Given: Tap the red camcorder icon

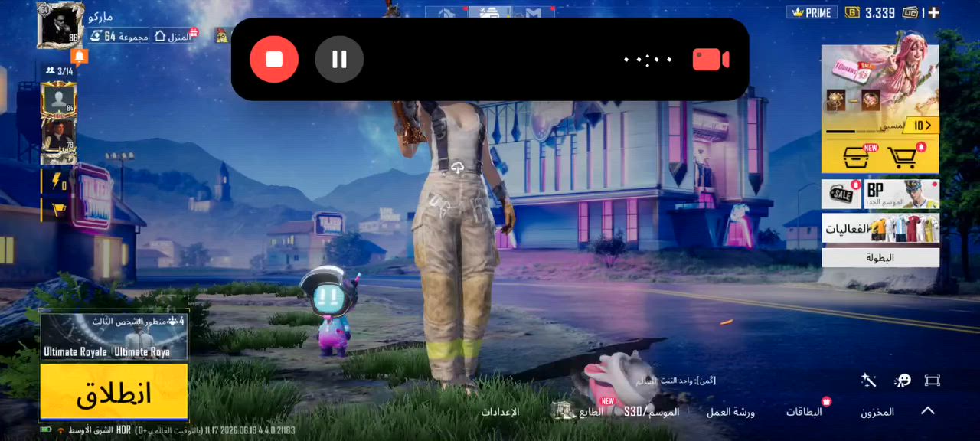Looking at the screenshot, I should pos(710,60).
